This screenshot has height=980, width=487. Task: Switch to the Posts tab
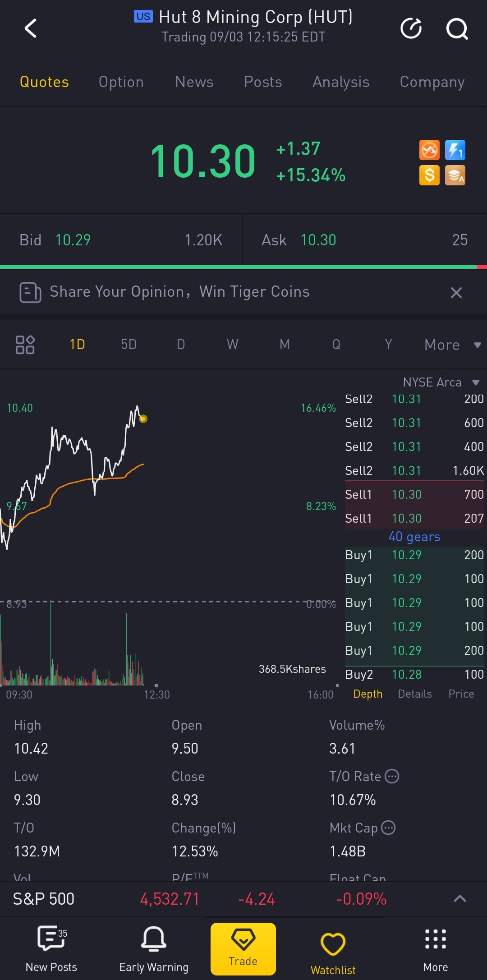coord(263,82)
